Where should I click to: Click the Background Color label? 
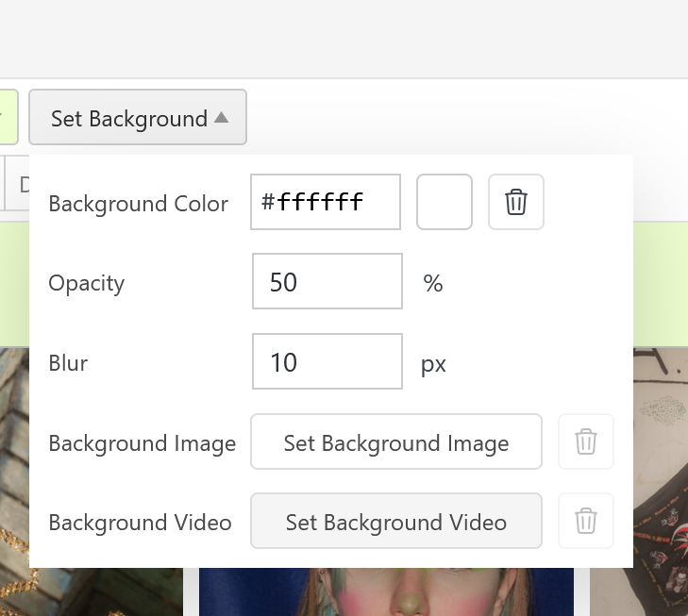point(138,204)
